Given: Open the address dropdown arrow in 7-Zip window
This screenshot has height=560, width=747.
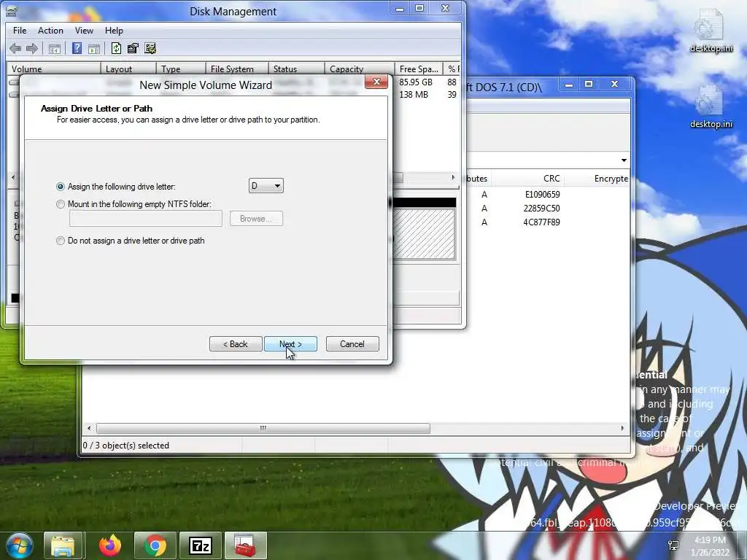Looking at the screenshot, I should click(624, 160).
